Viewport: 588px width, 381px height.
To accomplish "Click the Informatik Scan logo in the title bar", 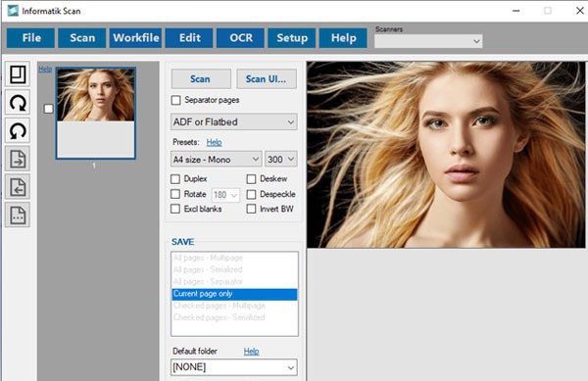I will pos(13,11).
